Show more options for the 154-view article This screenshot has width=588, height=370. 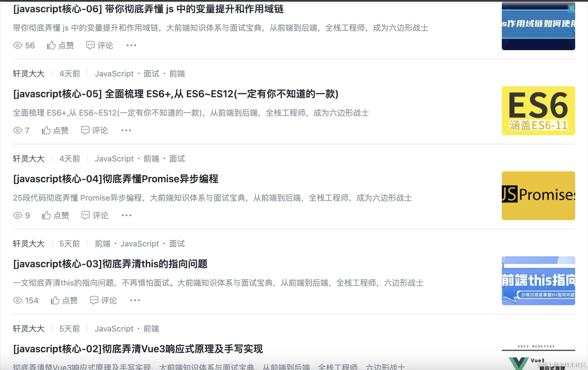(135, 301)
